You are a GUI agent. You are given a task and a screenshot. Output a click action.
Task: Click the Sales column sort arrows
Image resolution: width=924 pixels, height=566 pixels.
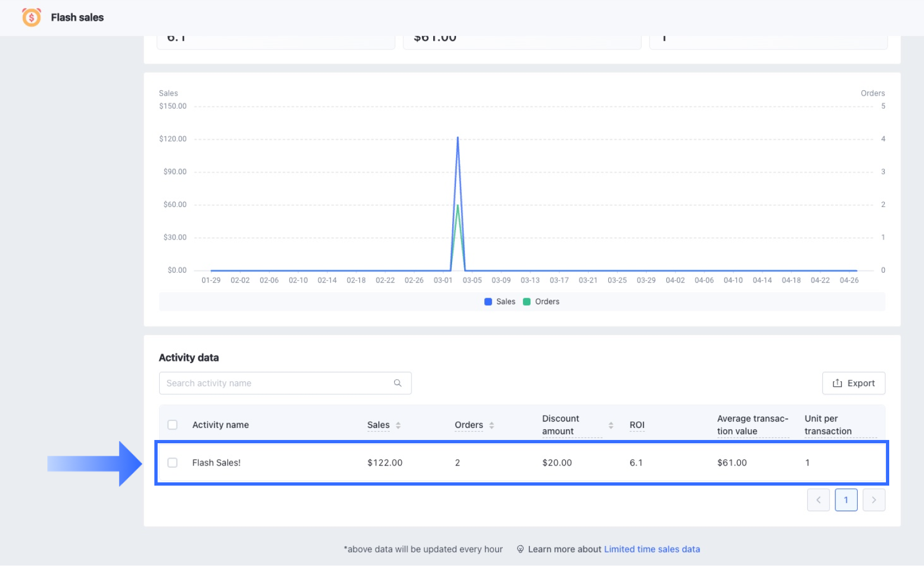398,425
